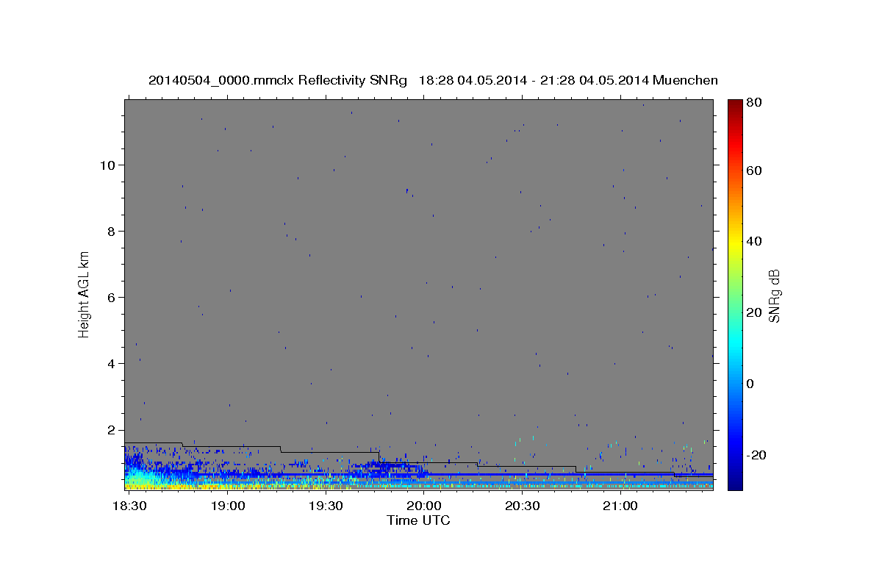The image size is (882, 588).
Task: Click the height tick label 8
Action: [x=112, y=232]
